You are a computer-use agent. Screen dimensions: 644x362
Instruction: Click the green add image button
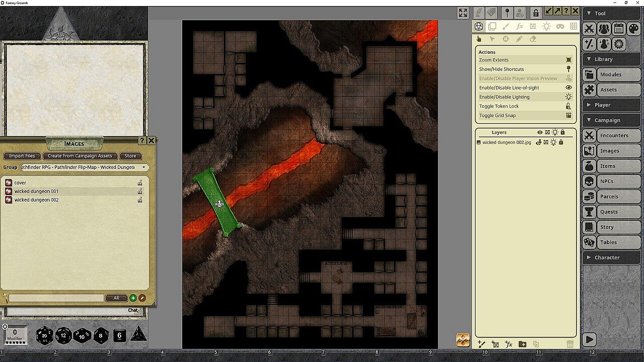pyautogui.click(x=133, y=298)
